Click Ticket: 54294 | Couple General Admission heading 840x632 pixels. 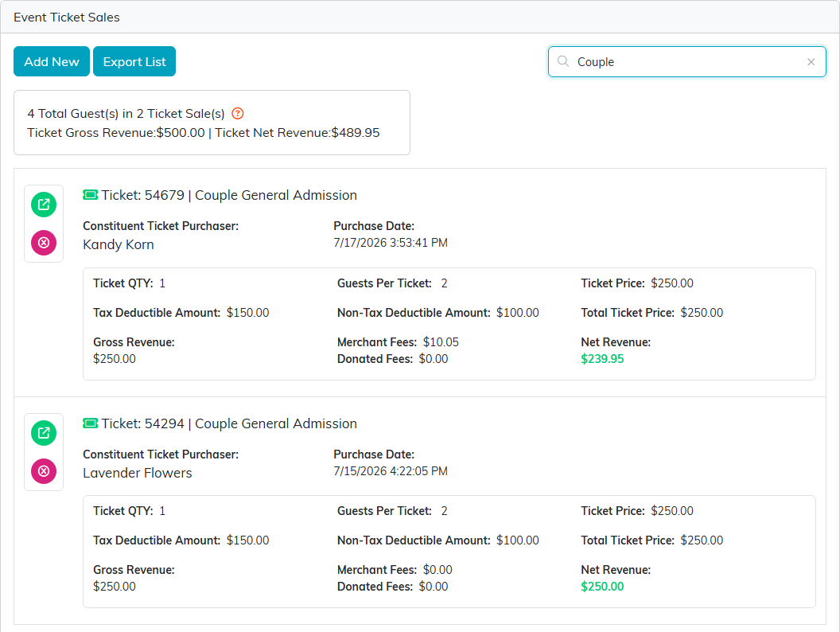[x=229, y=423]
